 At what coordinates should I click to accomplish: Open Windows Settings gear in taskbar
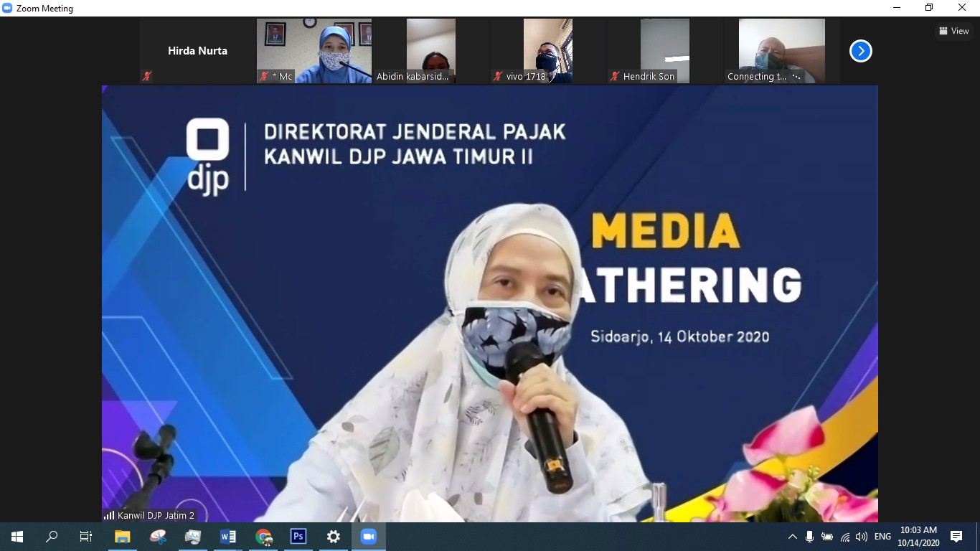tap(334, 537)
